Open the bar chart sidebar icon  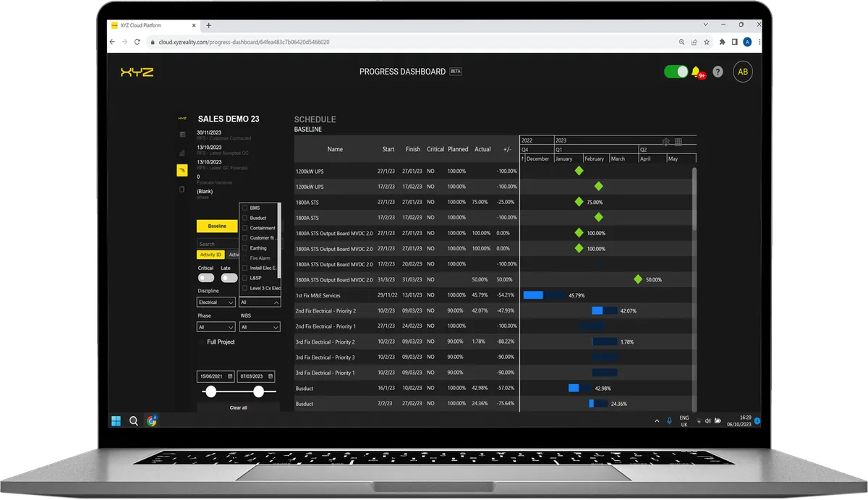pyautogui.click(x=182, y=153)
